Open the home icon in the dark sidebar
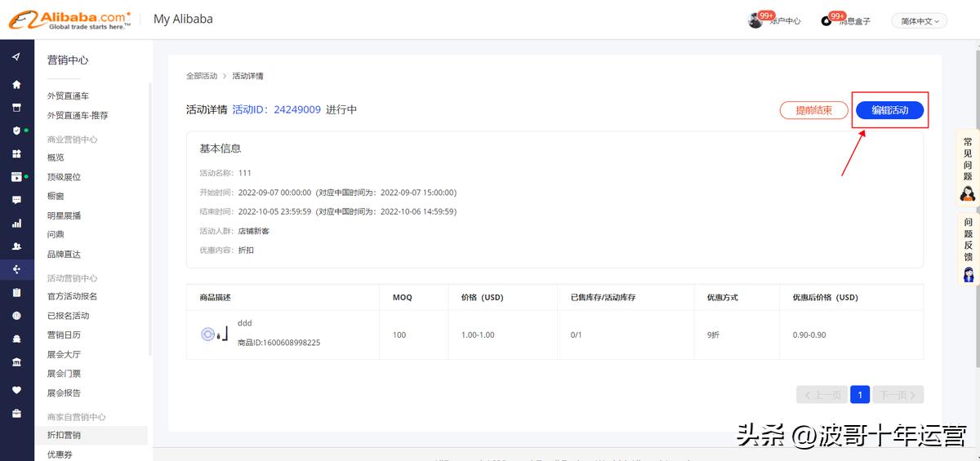 (x=16, y=85)
